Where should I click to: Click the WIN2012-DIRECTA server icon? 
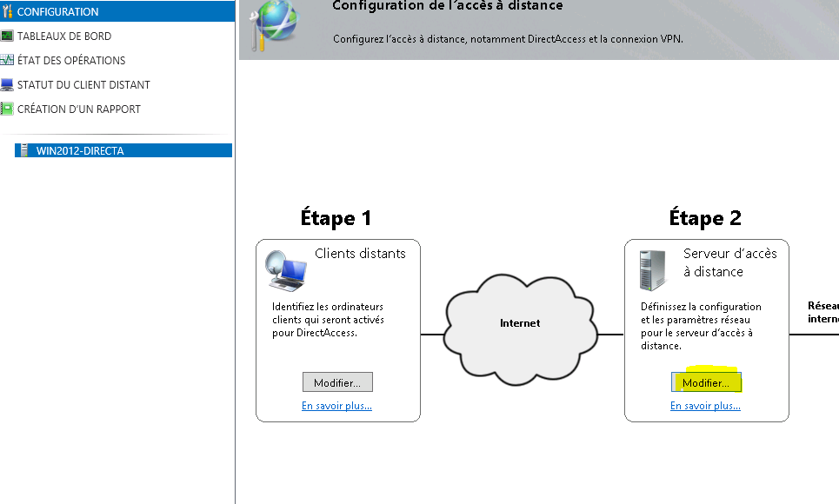point(23,150)
